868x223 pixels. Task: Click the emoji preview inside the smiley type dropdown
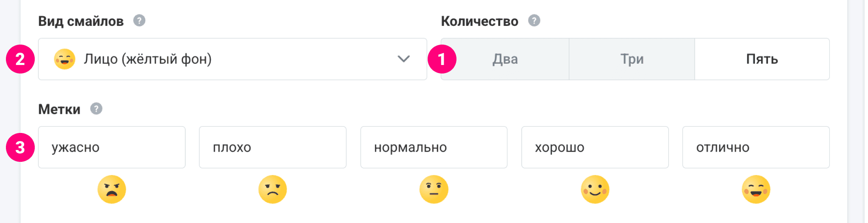pos(64,59)
